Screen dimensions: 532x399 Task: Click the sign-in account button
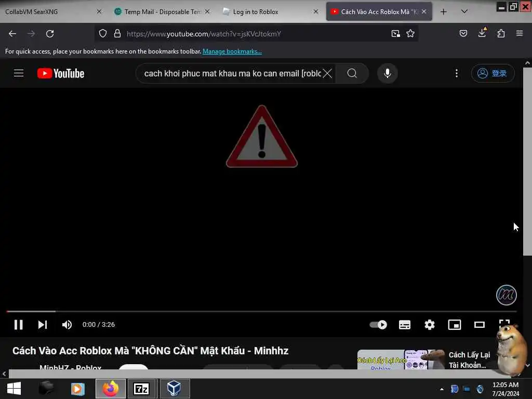click(x=493, y=73)
